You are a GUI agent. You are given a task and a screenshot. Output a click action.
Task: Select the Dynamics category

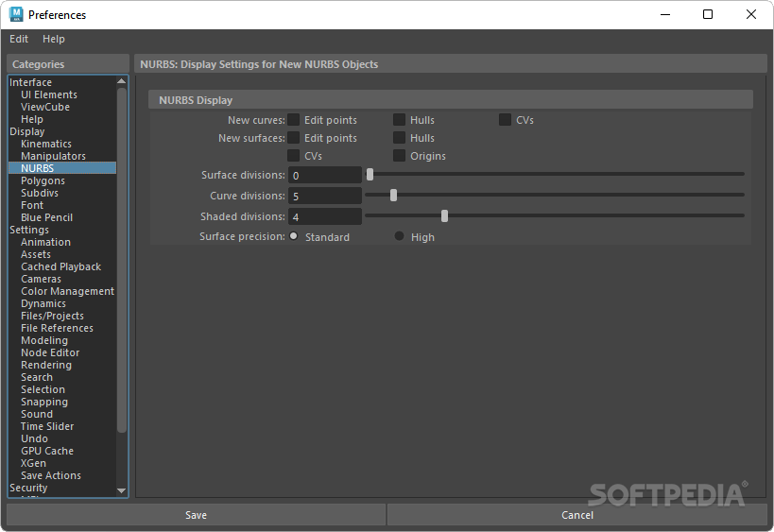(43, 303)
